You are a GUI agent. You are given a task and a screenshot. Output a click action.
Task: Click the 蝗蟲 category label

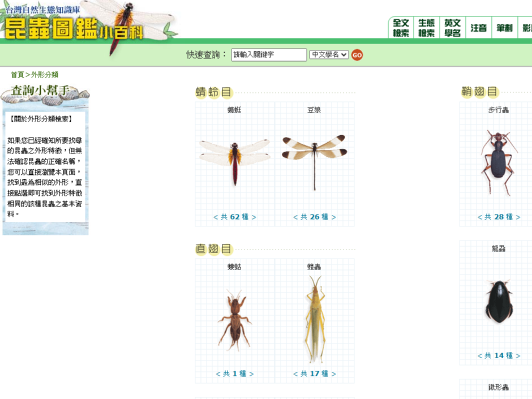[314, 267]
